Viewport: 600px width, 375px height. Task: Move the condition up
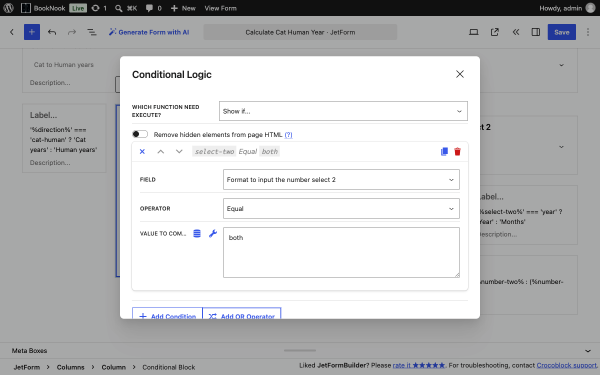161,152
